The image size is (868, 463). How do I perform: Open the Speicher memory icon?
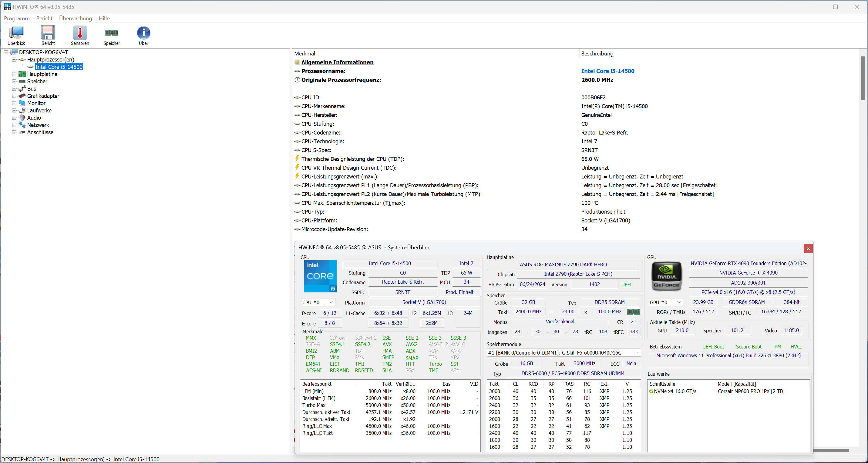112,35
